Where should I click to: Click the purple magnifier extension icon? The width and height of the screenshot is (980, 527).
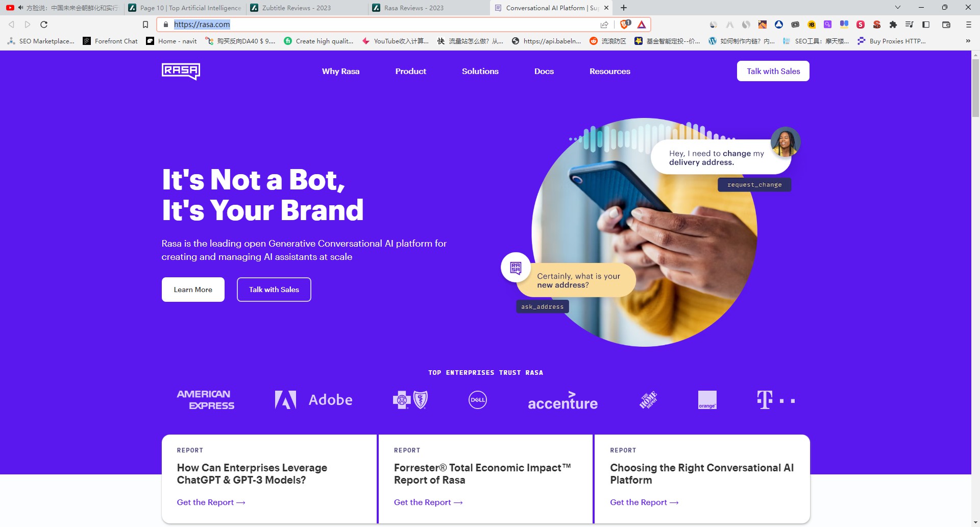[x=828, y=25]
